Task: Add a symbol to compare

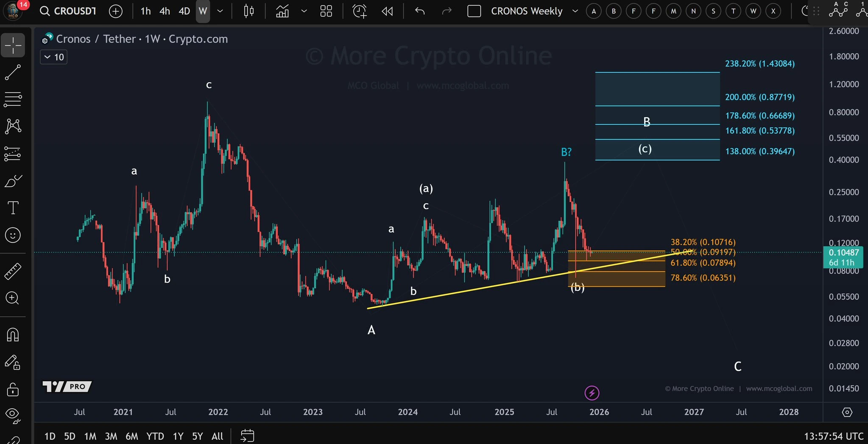Action: pyautogui.click(x=116, y=11)
